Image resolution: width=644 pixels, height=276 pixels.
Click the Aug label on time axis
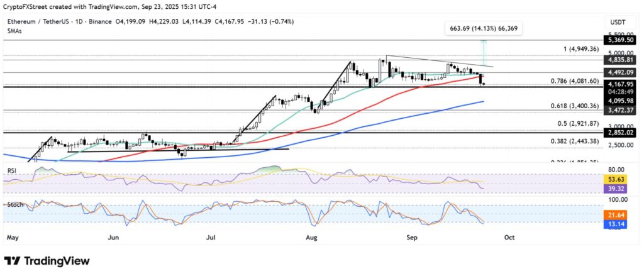310,238
